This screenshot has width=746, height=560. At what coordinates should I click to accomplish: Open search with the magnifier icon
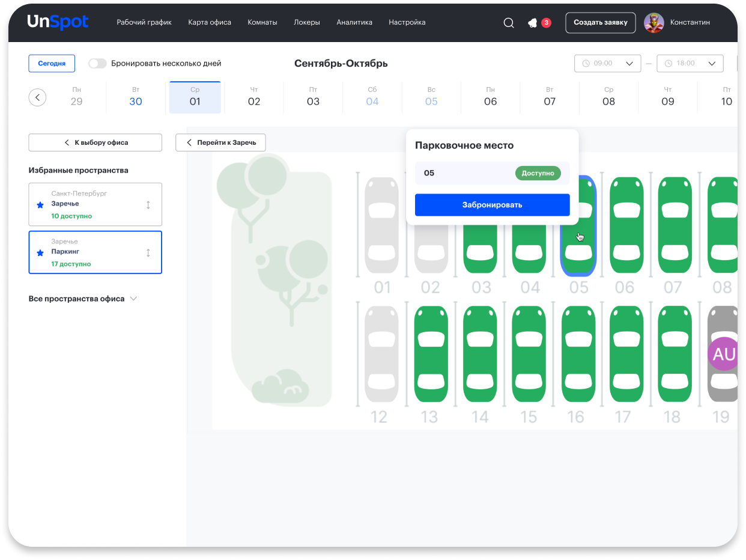click(x=508, y=23)
